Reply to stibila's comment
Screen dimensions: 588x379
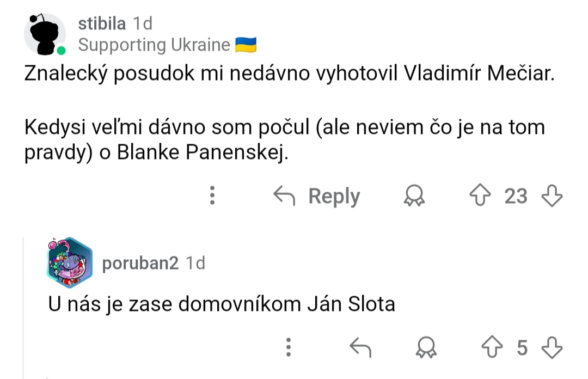click(334, 196)
